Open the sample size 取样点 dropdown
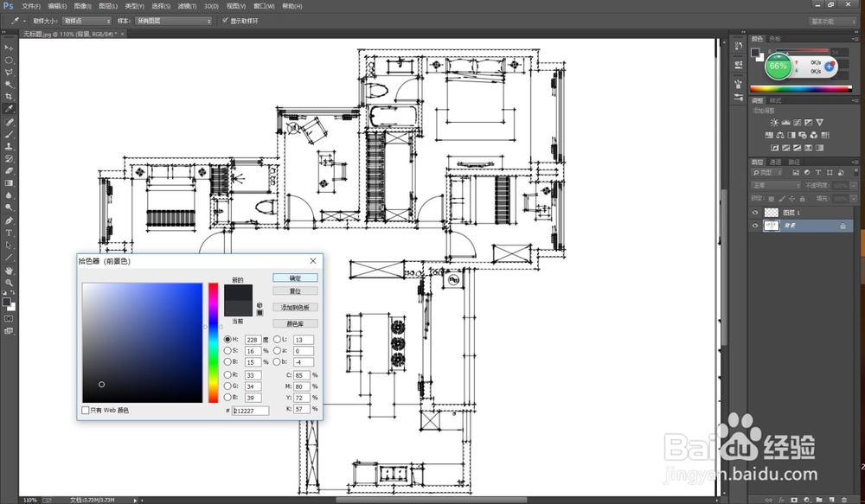Viewport: 865px width, 504px height. click(x=86, y=21)
